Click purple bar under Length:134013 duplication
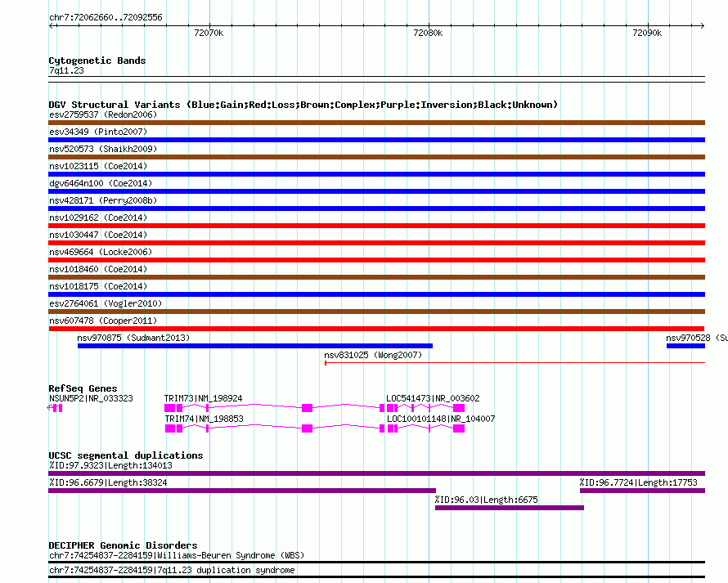 376,473
